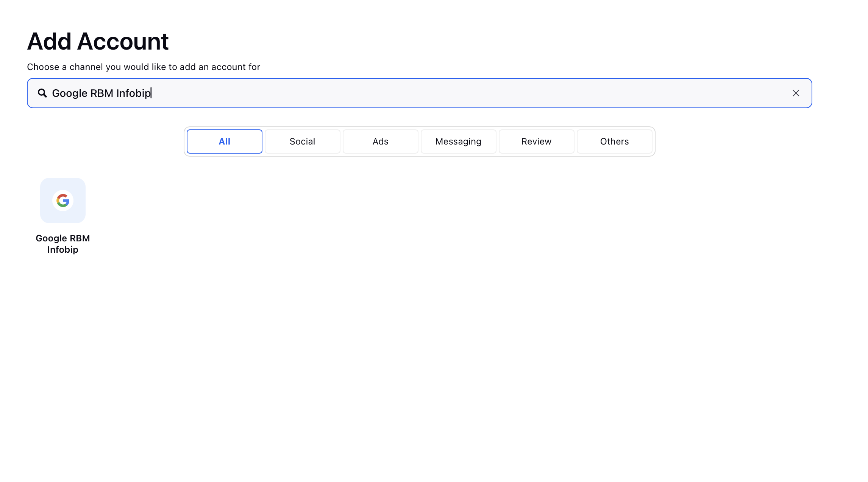
Task: Open the Google RBM Infobip channel icon
Action: [x=63, y=201]
